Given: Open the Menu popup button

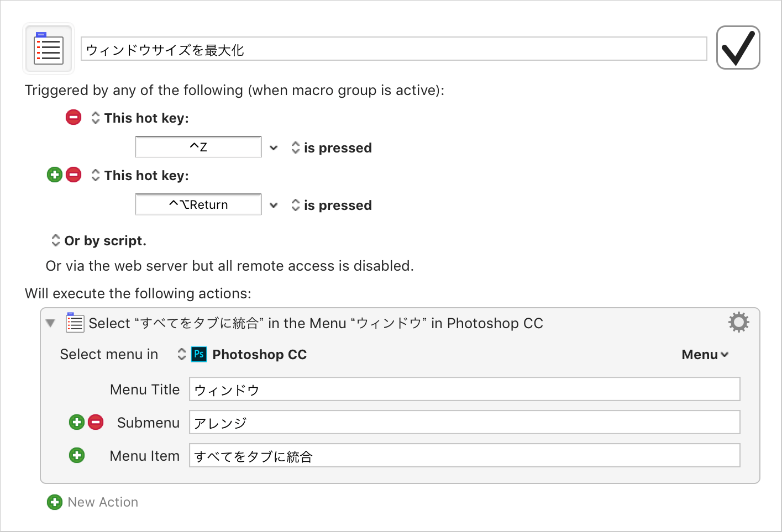Looking at the screenshot, I should click(705, 355).
